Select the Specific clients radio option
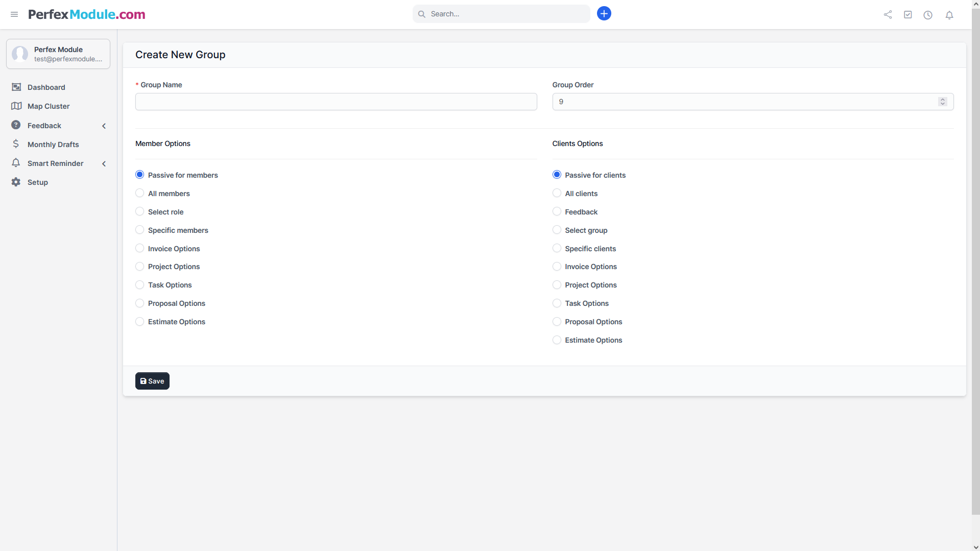Image resolution: width=980 pixels, height=551 pixels. point(557,249)
